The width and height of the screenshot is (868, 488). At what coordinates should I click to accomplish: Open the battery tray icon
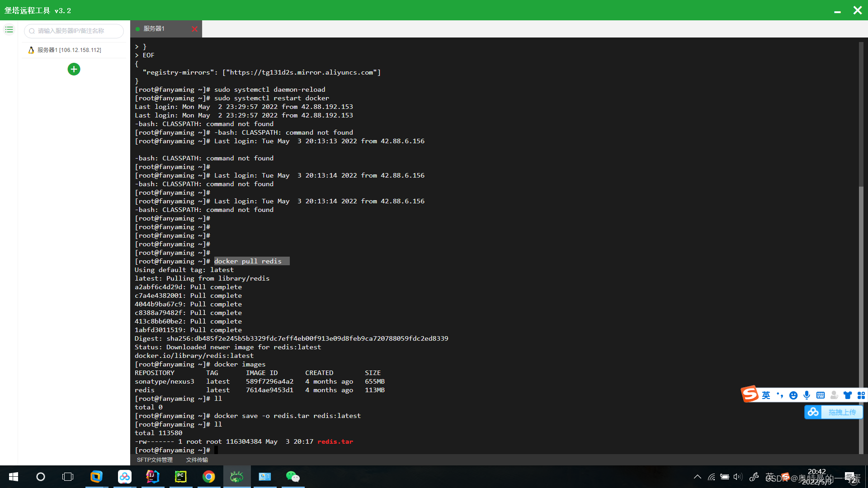pyautogui.click(x=725, y=477)
